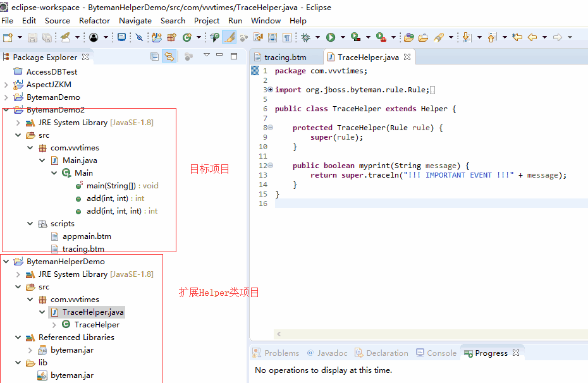Open the Debug button dropdown arrow
588x383 pixels.
[317, 37]
